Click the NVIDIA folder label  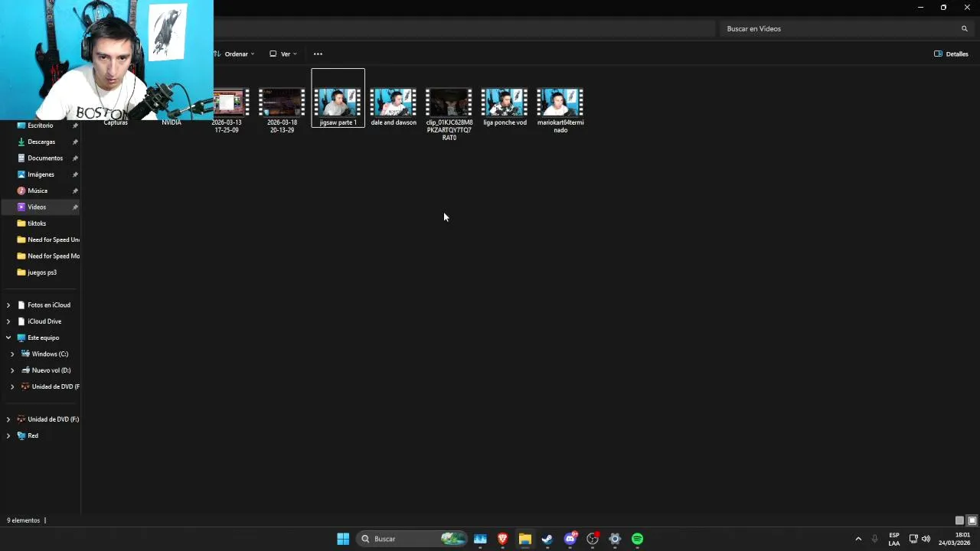(171, 122)
